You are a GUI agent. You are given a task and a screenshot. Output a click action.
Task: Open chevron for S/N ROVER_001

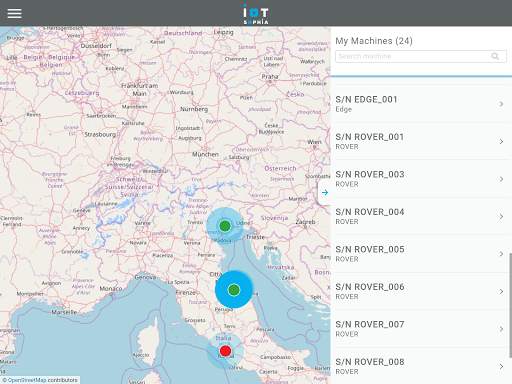[x=501, y=142]
